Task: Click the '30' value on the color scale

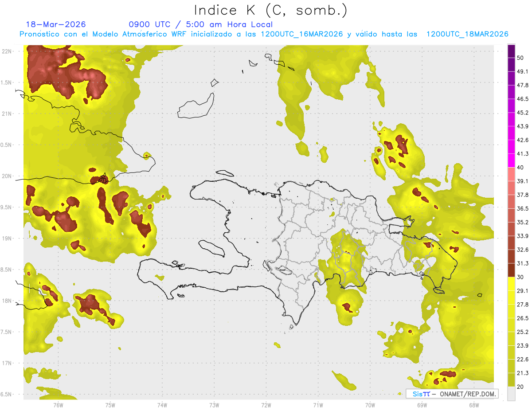Action: [520, 277]
